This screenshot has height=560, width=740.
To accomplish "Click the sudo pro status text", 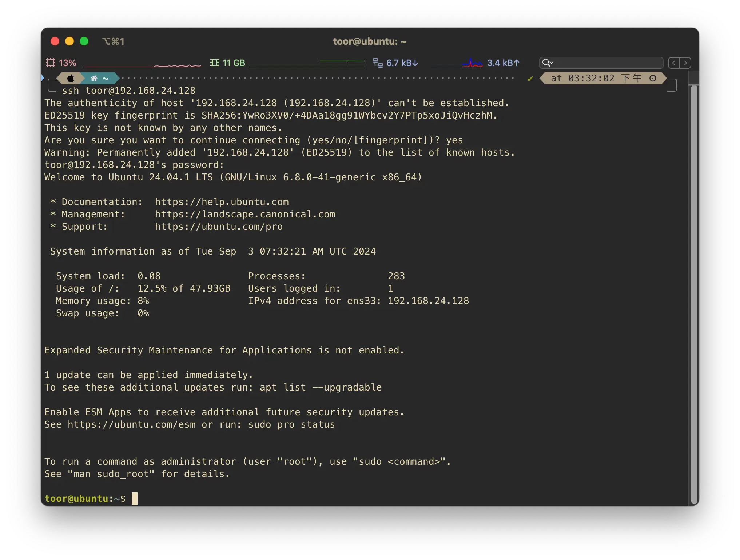I will tap(291, 424).
